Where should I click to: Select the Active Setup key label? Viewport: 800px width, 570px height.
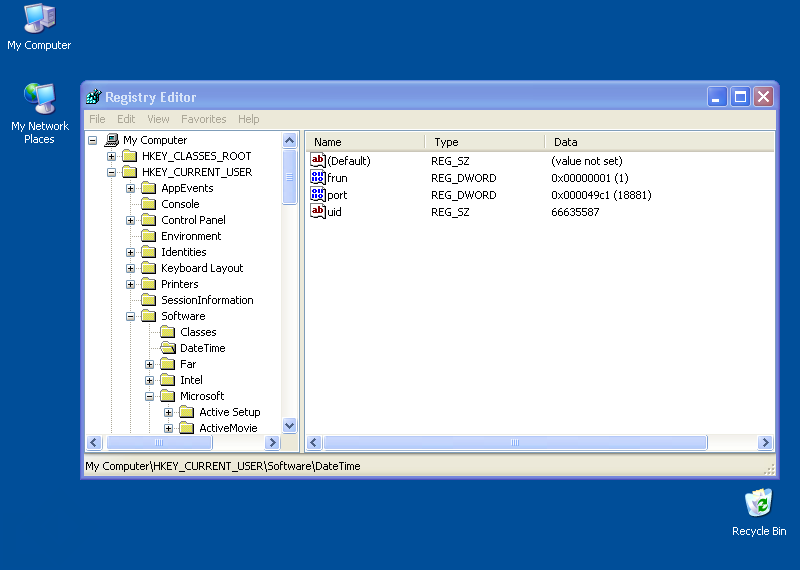[230, 412]
